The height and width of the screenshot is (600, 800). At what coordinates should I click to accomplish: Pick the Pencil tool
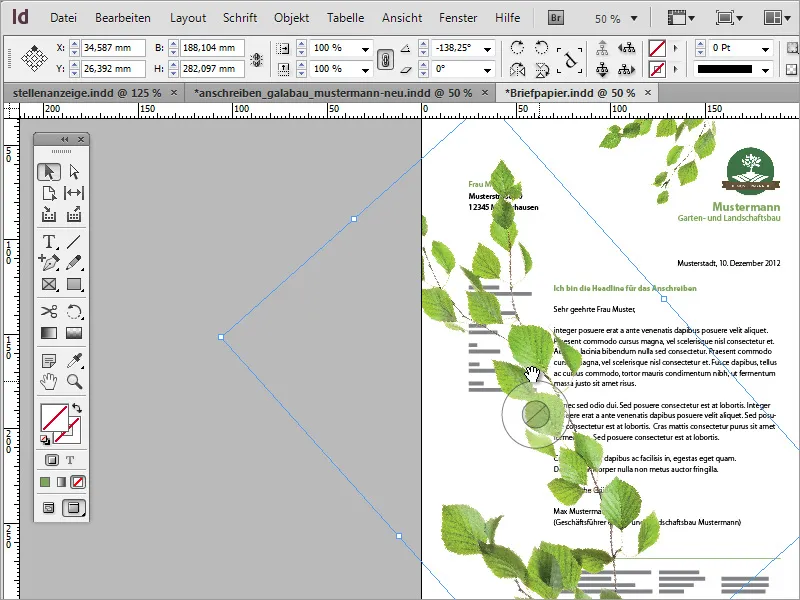[74, 262]
